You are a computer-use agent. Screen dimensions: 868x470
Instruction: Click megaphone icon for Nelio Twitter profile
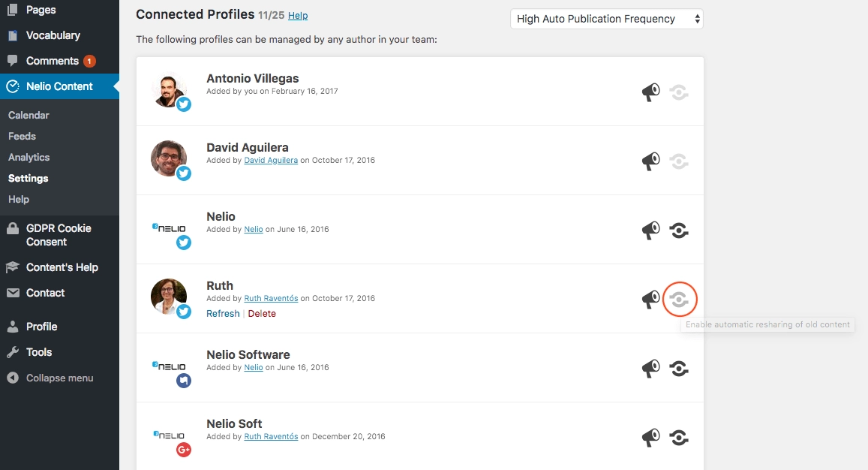pyautogui.click(x=650, y=230)
